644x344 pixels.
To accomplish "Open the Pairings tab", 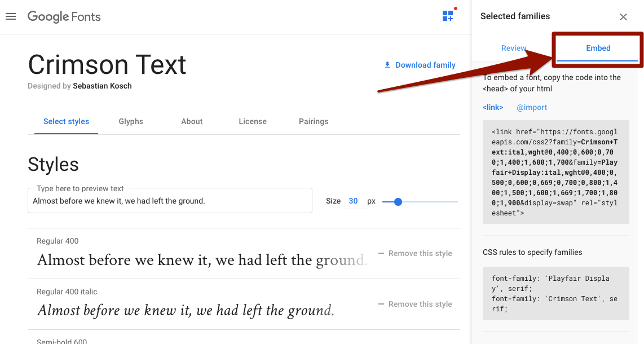I will click(314, 121).
